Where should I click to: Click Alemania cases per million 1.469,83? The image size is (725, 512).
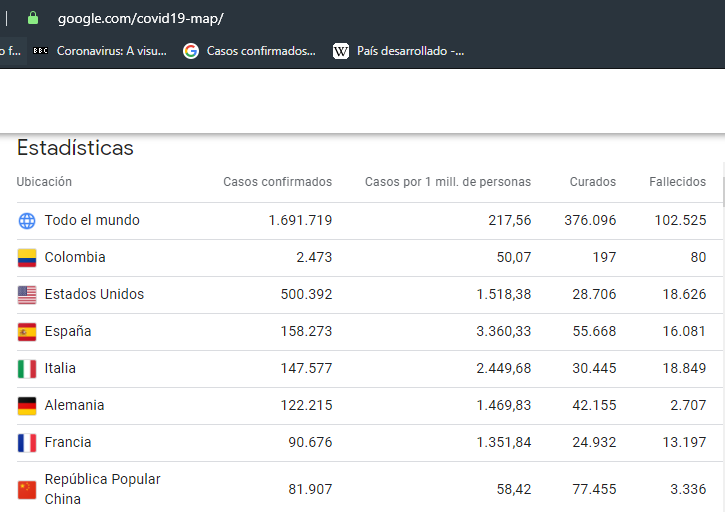coord(504,405)
